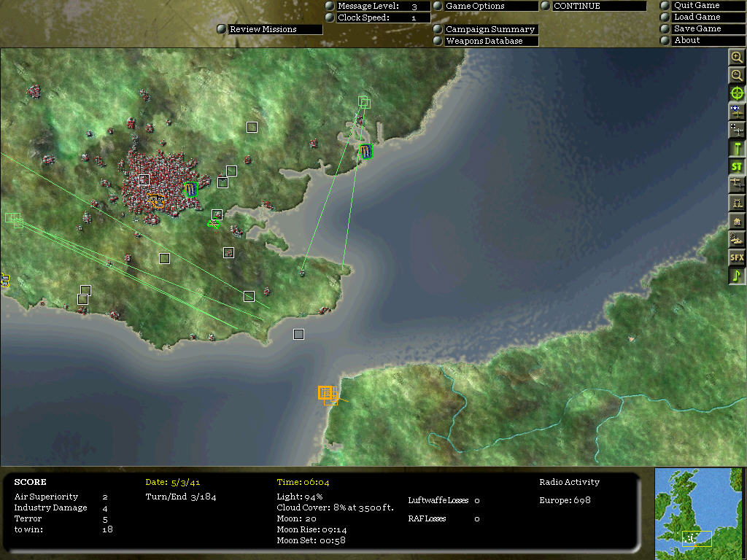This screenshot has height=560, width=747.
Task: Select the blue unit marker on Thames estuary coast
Action: click(365, 152)
